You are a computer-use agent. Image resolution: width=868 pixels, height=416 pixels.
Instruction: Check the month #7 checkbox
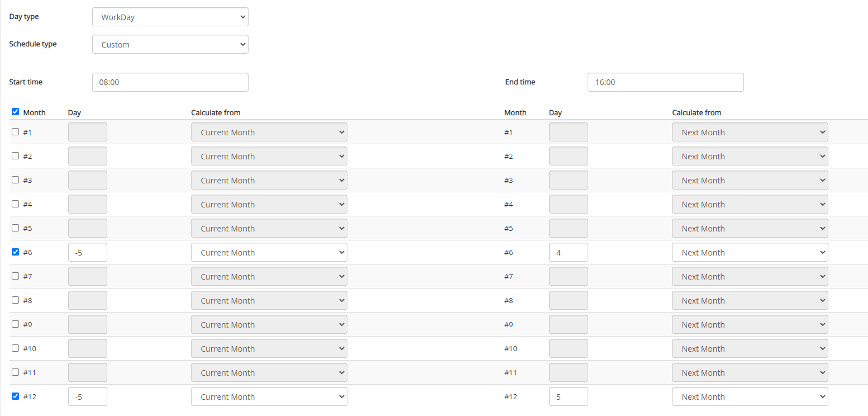tap(15, 276)
